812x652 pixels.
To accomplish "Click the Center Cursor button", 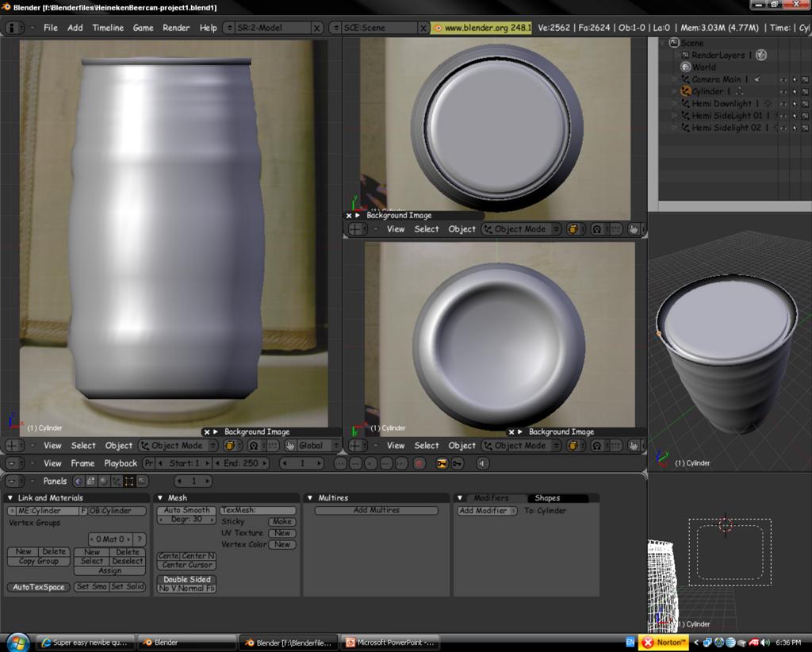I will pos(186,565).
